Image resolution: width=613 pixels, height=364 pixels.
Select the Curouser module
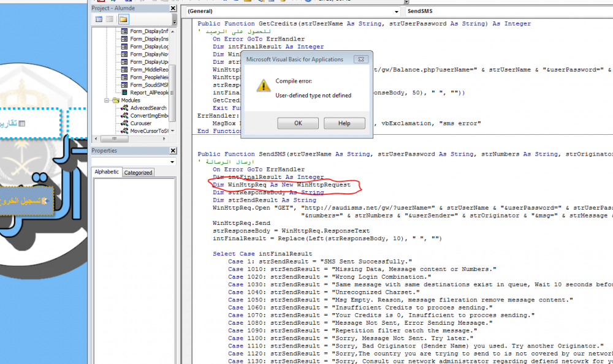point(140,123)
